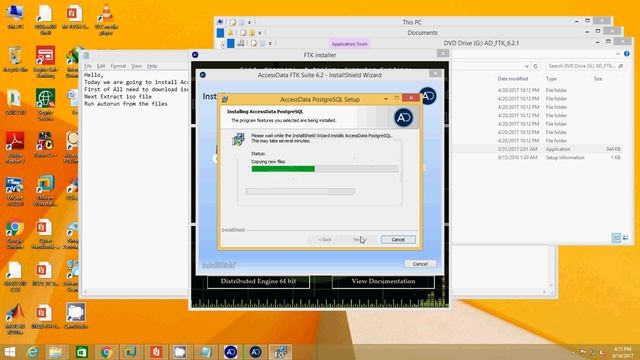640x360 pixels.
Task: Open Notepad Format menu
Action: (x=118, y=66)
